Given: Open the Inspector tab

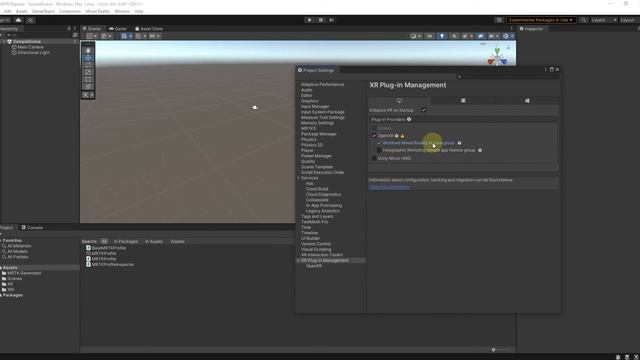Looking at the screenshot, I should click(x=531, y=29).
